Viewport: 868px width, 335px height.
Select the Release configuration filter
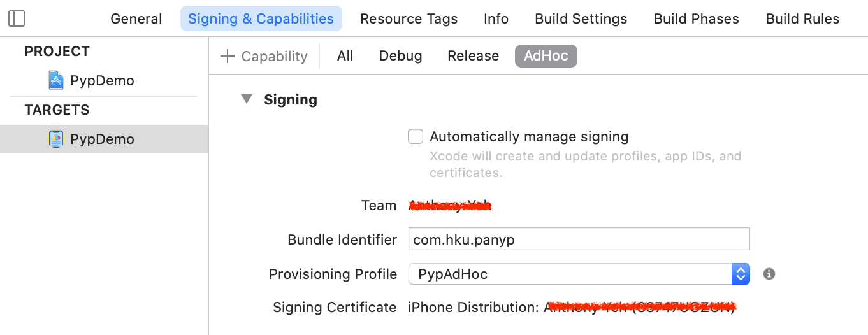tap(473, 56)
